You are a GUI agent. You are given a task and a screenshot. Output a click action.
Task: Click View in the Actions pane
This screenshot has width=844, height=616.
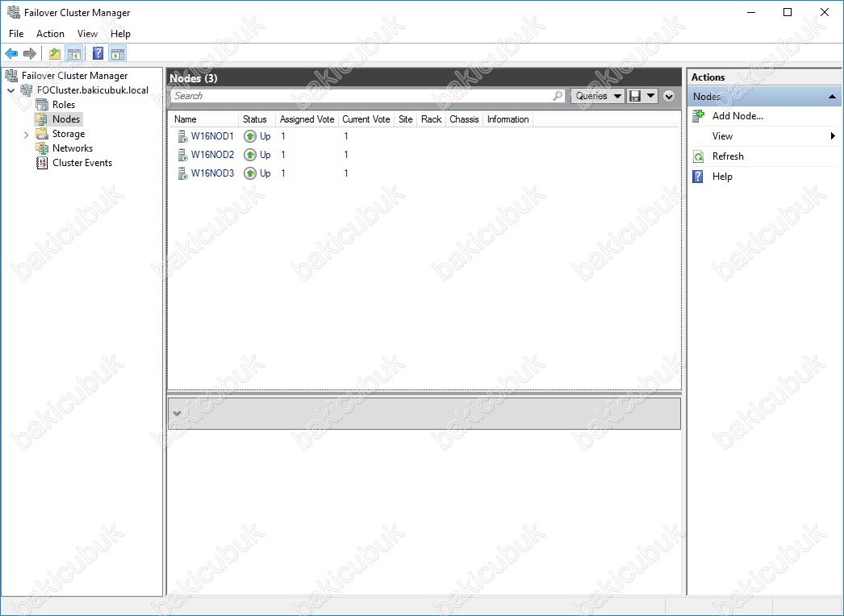(722, 136)
